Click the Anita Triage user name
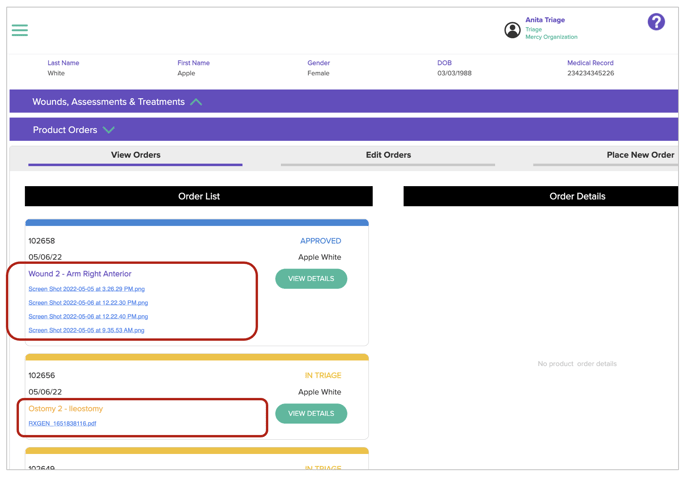 coord(545,19)
